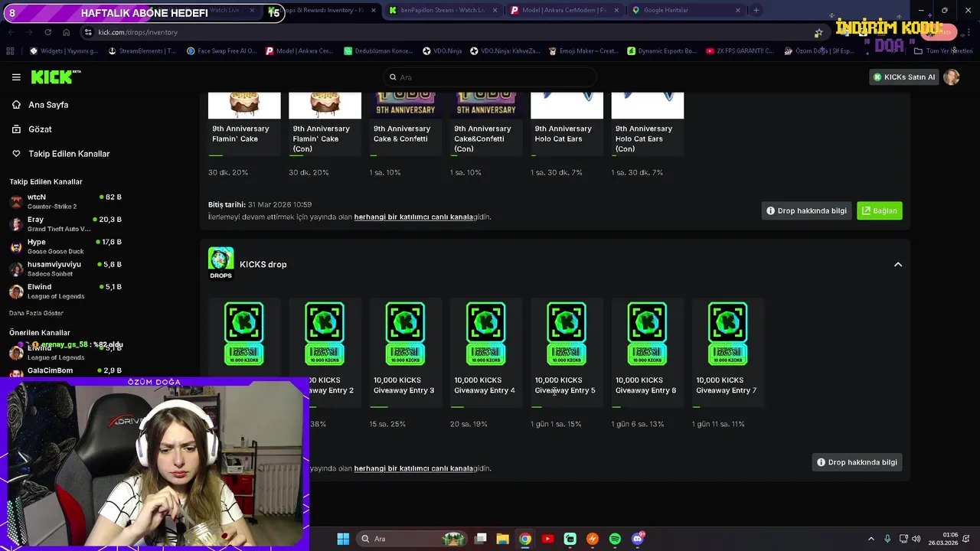
Task: Reload the page with refresh icon
Action: pyautogui.click(x=47, y=32)
